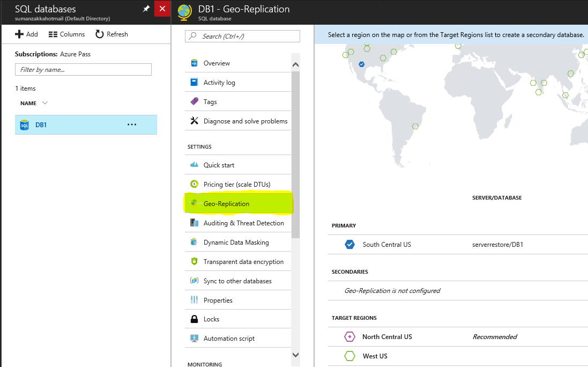Click the Geo-Replication is not configured text
Screen dimensions: 588x367
pyautogui.click(x=392, y=290)
